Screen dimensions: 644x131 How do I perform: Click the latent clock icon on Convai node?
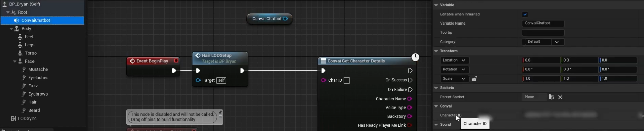click(x=415, y=57)
